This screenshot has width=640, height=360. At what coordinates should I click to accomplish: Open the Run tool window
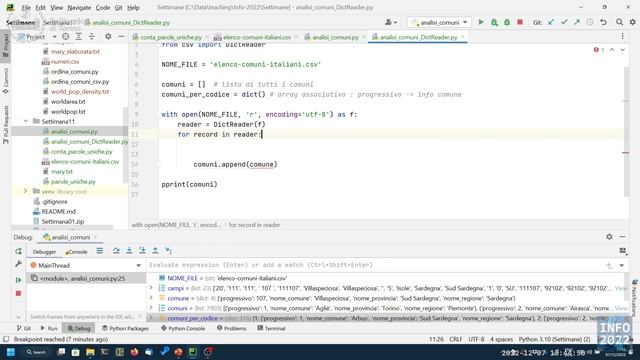(49, 328)
